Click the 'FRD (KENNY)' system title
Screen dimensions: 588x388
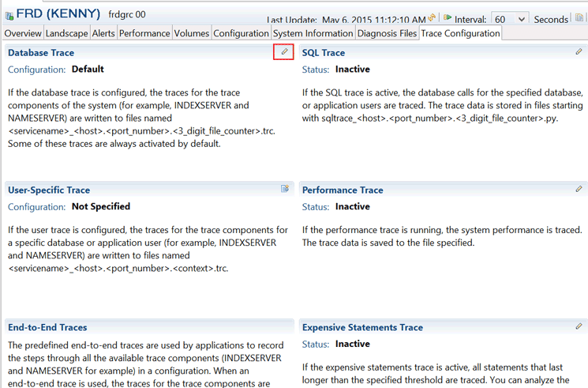(58, 13)
